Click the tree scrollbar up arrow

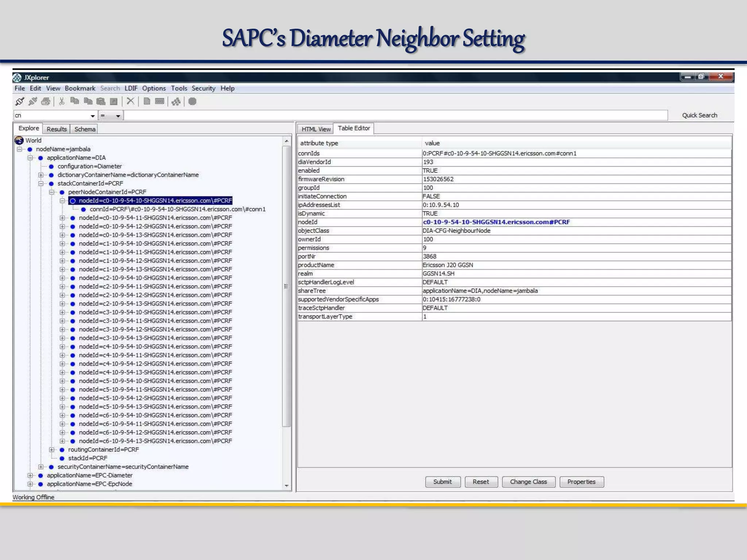click(287, 141)
